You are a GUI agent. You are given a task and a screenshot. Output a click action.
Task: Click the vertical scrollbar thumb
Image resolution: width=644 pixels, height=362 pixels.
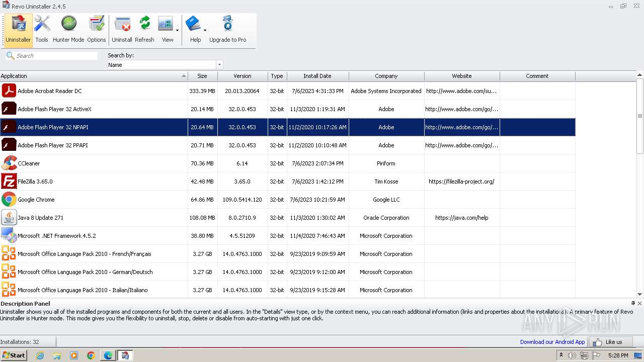[x=640, y=116]
